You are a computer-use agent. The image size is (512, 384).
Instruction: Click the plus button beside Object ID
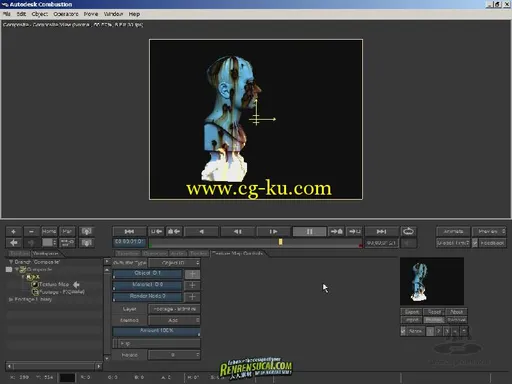click(x=192, y=274)
